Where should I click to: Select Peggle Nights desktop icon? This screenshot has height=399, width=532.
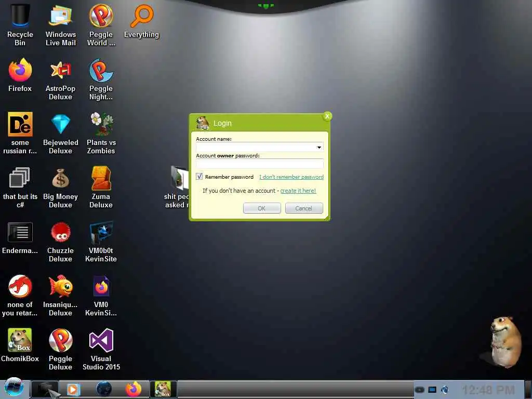101,79
